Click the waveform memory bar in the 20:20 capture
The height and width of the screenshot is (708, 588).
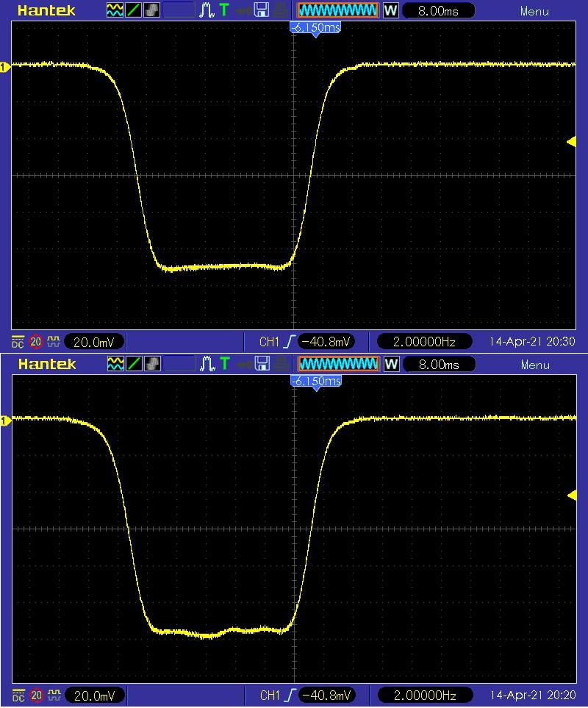[338, 363]
